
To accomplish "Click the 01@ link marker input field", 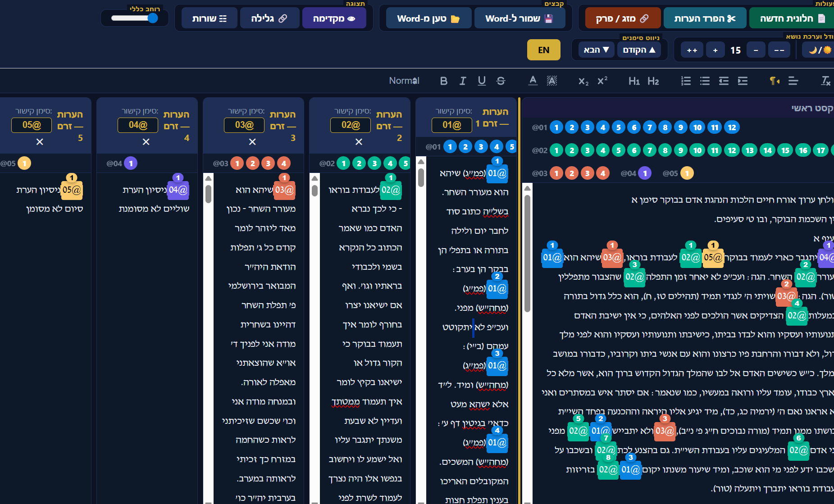I will pyautogui.click(x=451, y=125).
